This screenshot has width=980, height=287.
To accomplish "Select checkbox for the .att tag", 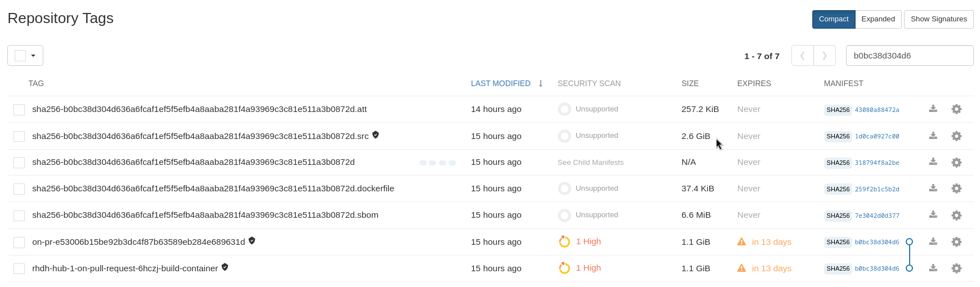I will coord(19,110).
